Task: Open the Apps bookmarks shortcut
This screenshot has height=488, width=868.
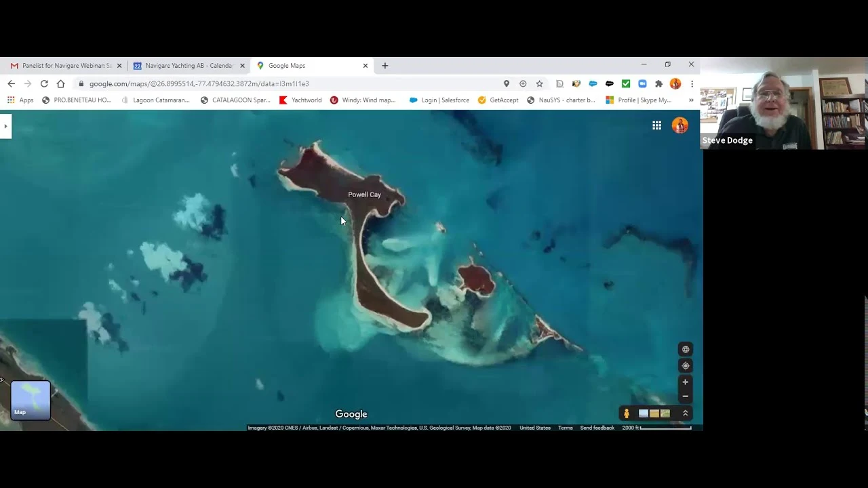Action: click(20, 100)
